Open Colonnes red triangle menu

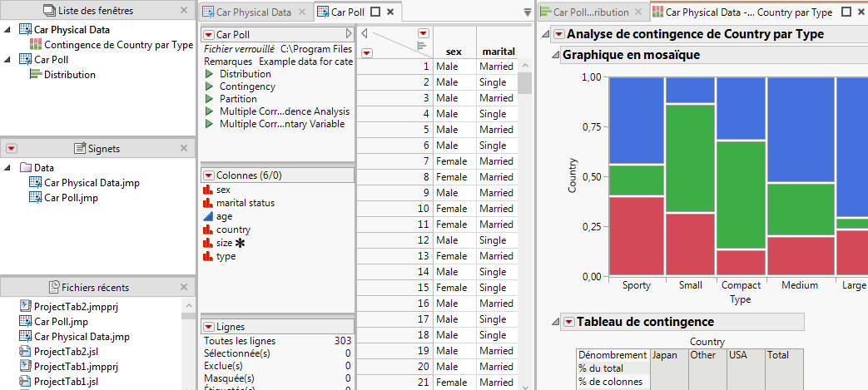point(209,175)
